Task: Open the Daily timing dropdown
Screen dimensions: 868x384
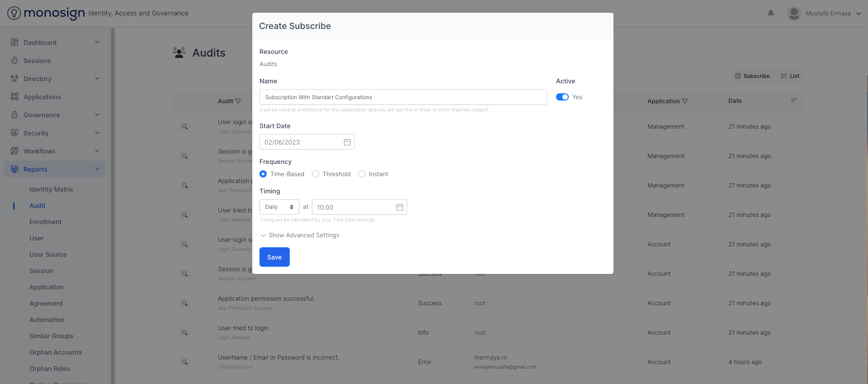Action: pos(279,207)
